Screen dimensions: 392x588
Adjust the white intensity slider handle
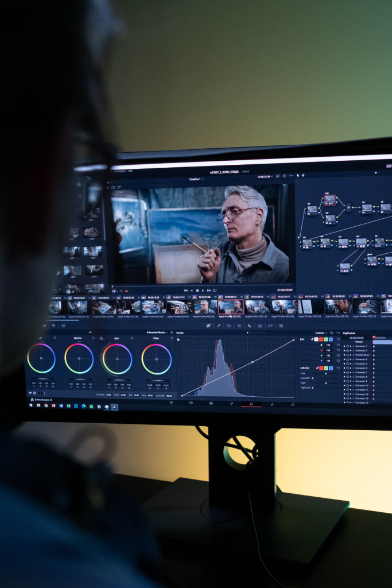[x=321, y=345]
